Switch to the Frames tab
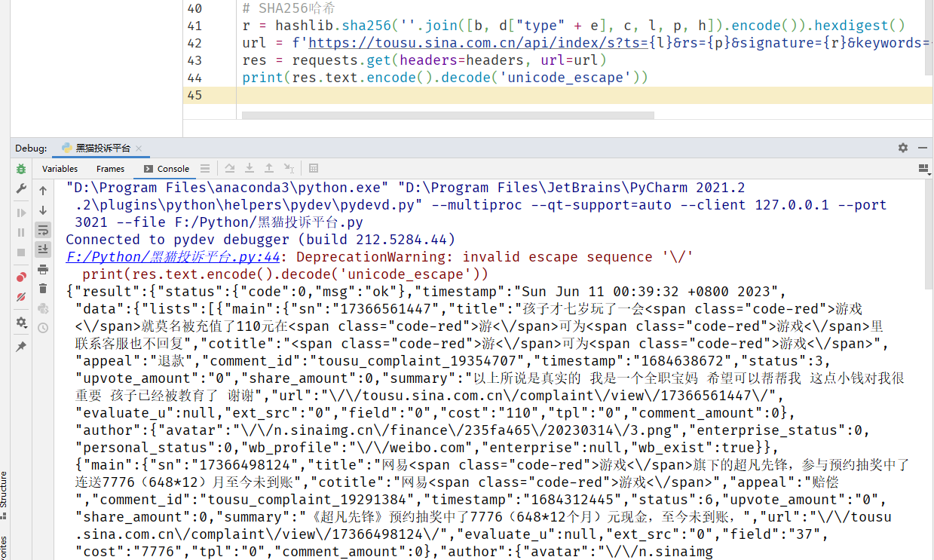Viewport: 934px width, 560px height. (x=110, y=169)
